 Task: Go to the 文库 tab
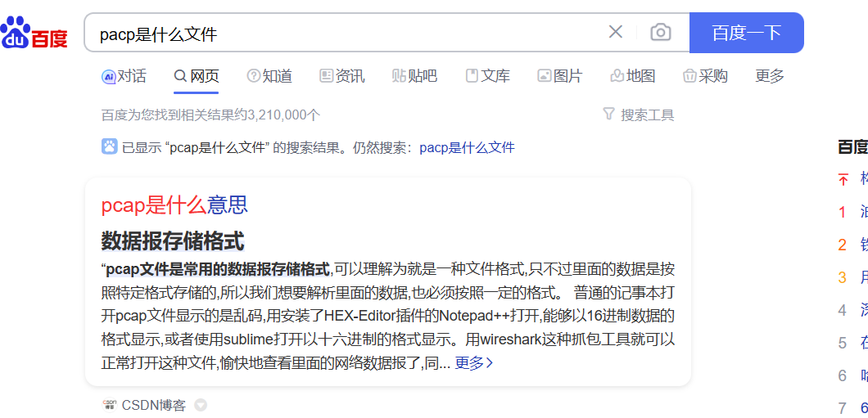click(x=488, y=76)
